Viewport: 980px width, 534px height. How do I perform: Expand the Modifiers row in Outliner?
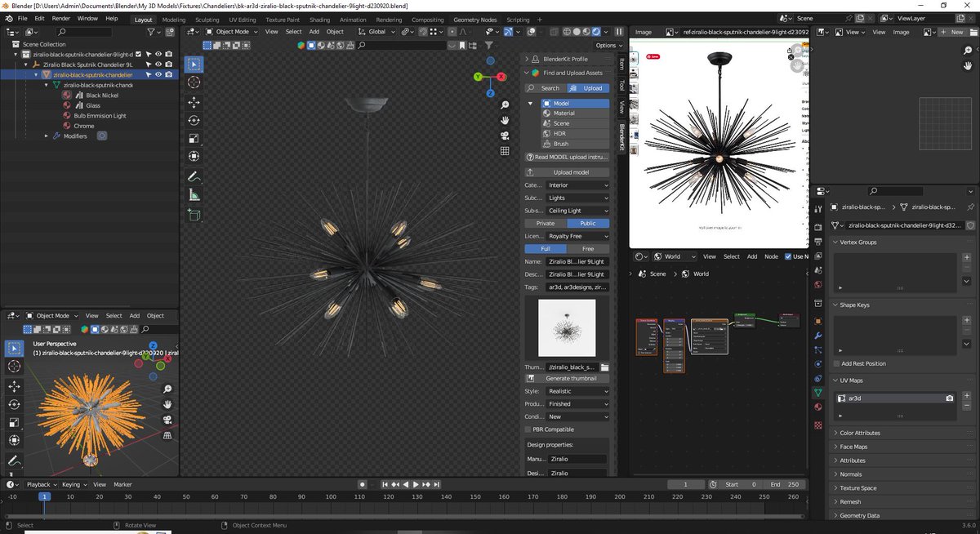click(x=47, y=136)
